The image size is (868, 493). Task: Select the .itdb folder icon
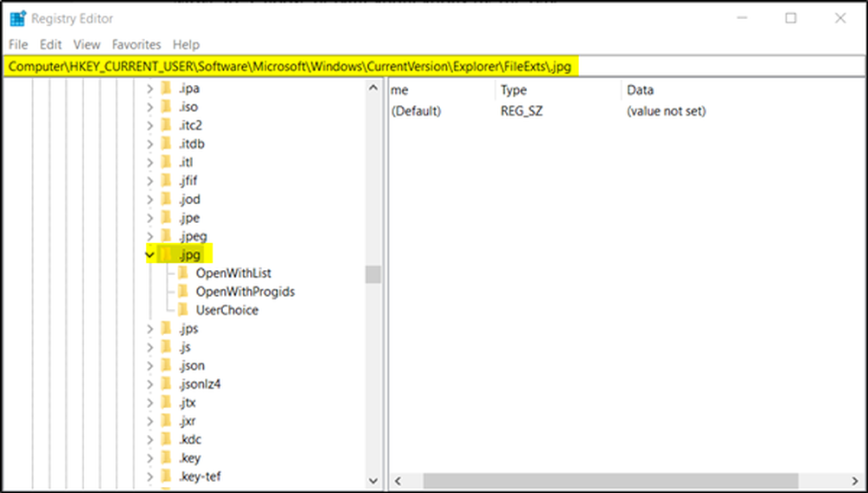click(166, 143)
